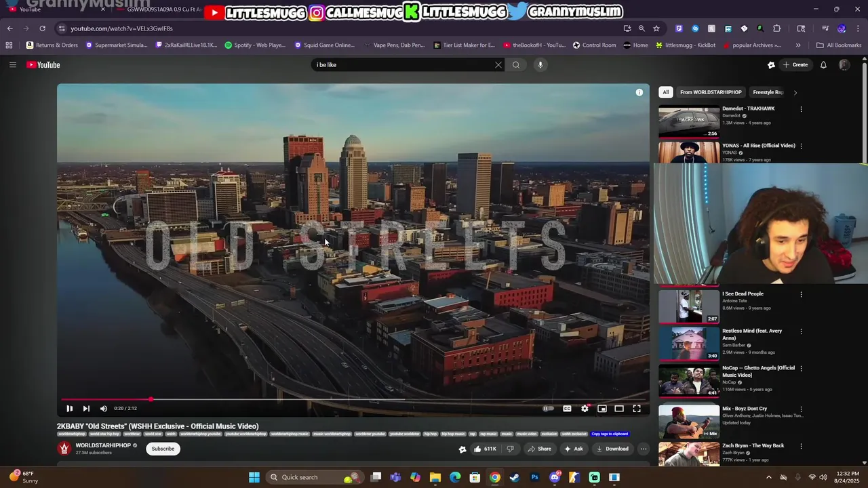Open All Bookmarks folder
868x488 pixels.
839,45
